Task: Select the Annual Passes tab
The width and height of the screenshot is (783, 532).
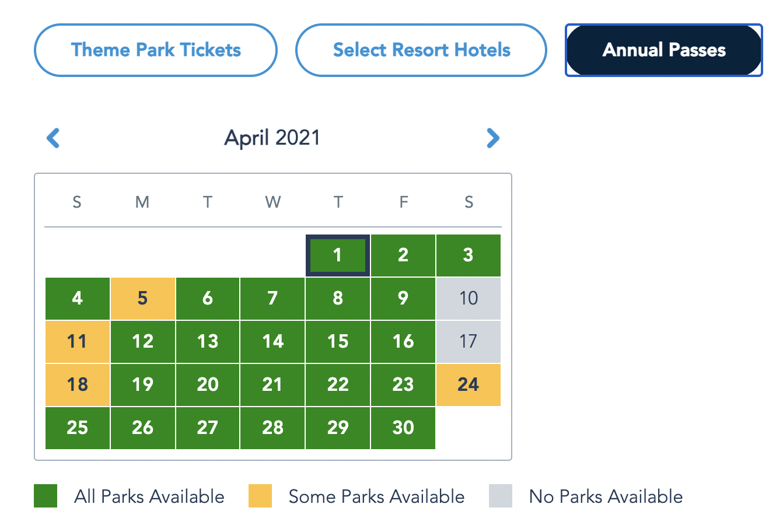Action: pyautogui.click(x=663, y=50)
